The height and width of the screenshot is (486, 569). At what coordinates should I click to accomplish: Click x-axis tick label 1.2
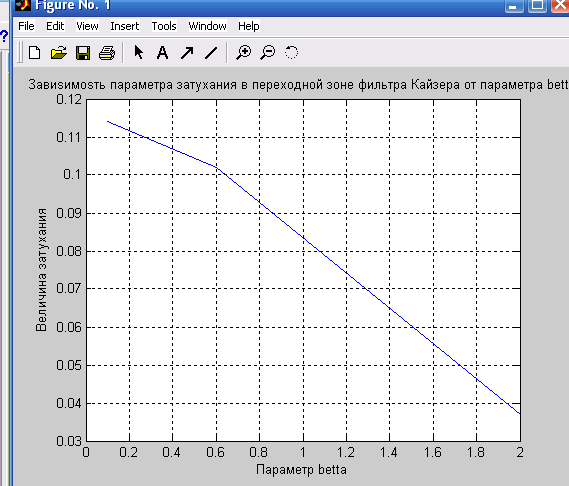pyautogui.click(x=346, y=452)
